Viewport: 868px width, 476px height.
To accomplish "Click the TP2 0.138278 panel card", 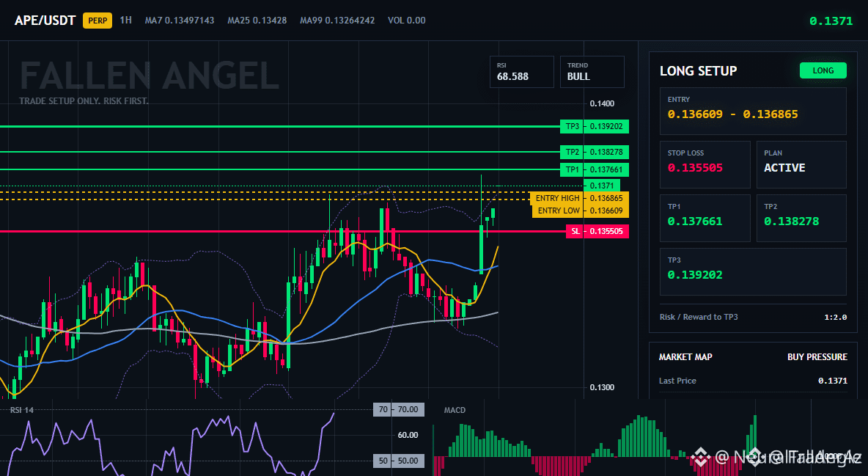I will [801, 218].
